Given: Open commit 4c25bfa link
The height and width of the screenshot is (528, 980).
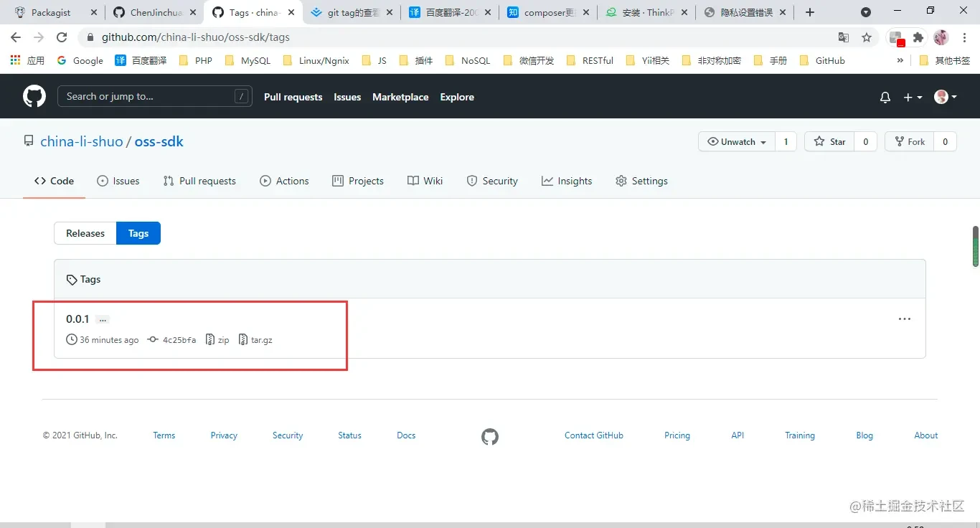Looking at the screenshot, I should coord(179,339).
